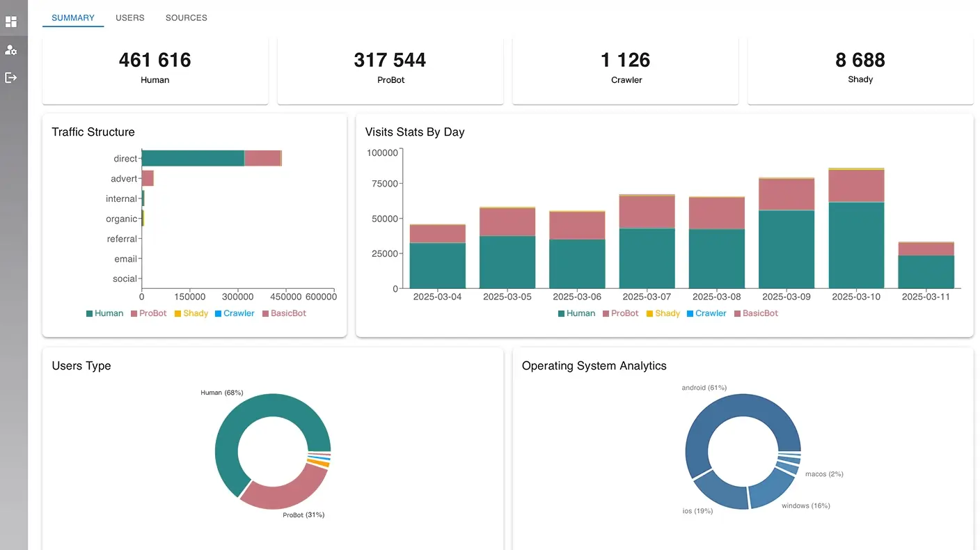Toggle Crawler legend in Visits Stats By Day

point(706,313)
